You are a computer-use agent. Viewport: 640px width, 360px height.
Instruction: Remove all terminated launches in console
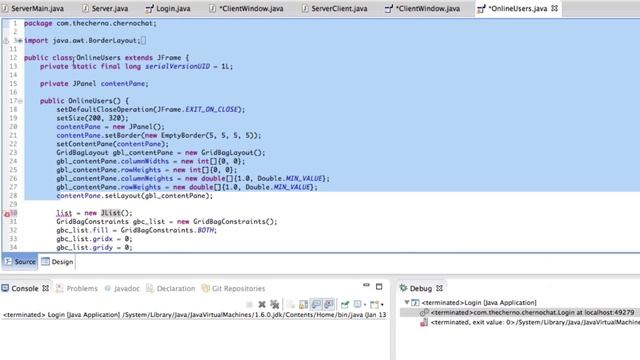275,304
